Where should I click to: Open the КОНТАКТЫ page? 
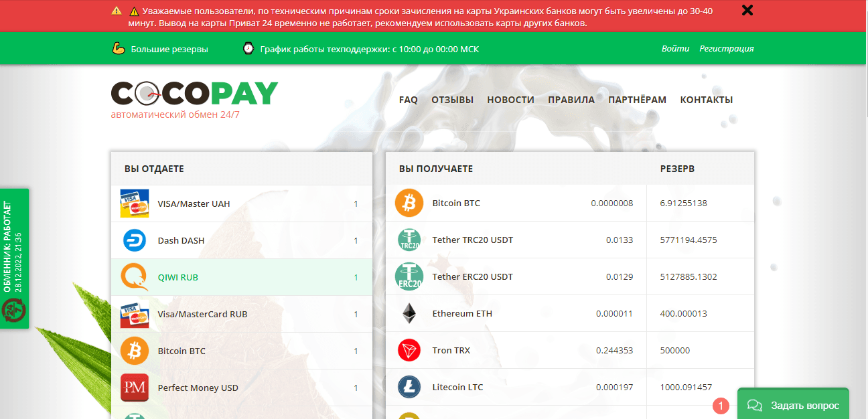point(706,100)
